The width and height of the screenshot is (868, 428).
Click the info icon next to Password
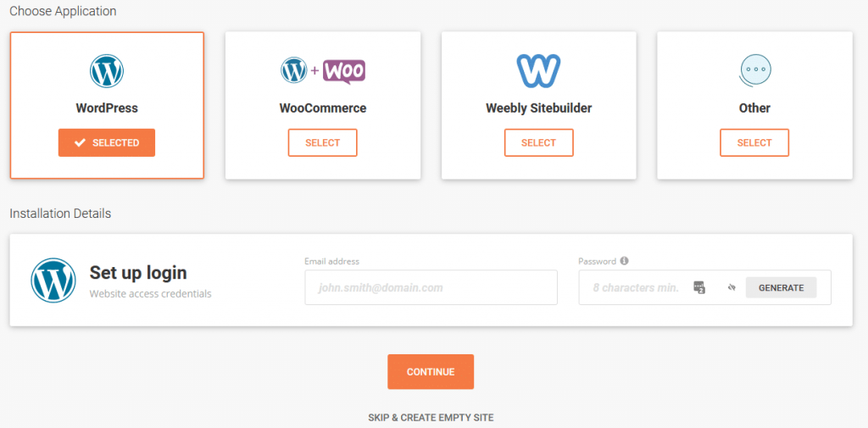[x=625, y=261]
